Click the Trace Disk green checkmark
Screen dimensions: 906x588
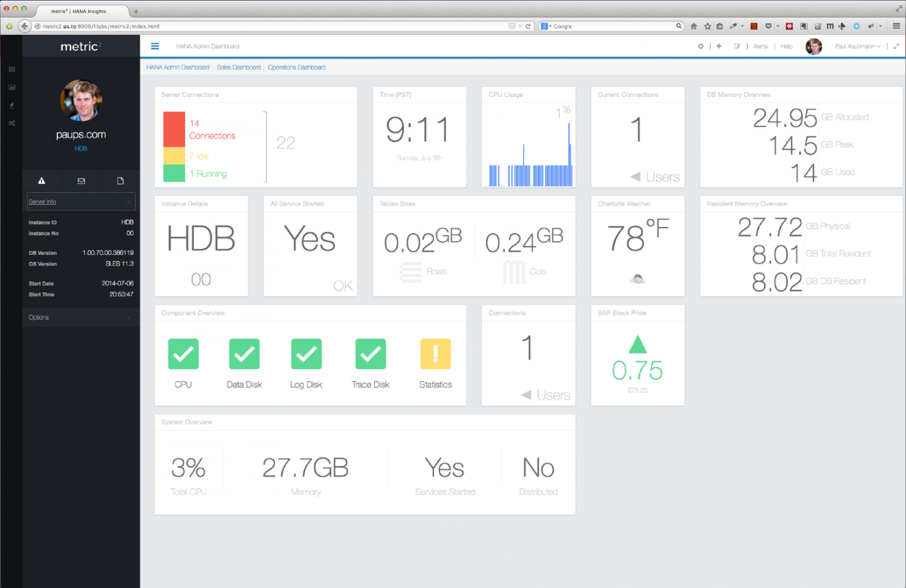(370, 354)
